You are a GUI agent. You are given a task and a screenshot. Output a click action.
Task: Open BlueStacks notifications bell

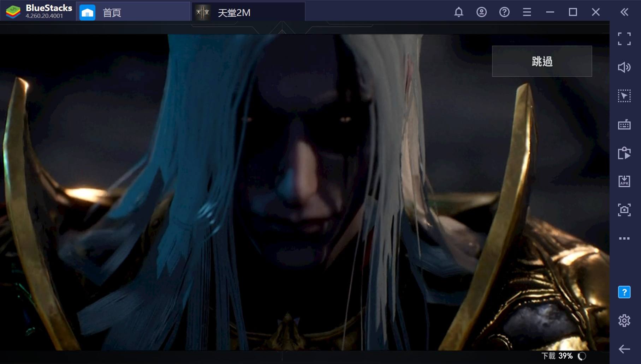coord(458,12)
